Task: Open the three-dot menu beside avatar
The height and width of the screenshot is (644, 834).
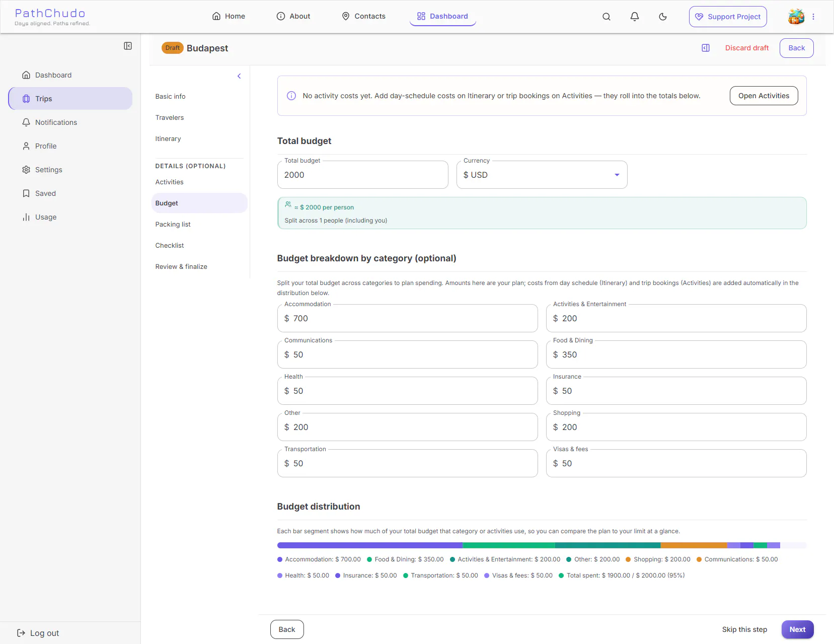Action: pyautogui.click(x=813, y=17)
